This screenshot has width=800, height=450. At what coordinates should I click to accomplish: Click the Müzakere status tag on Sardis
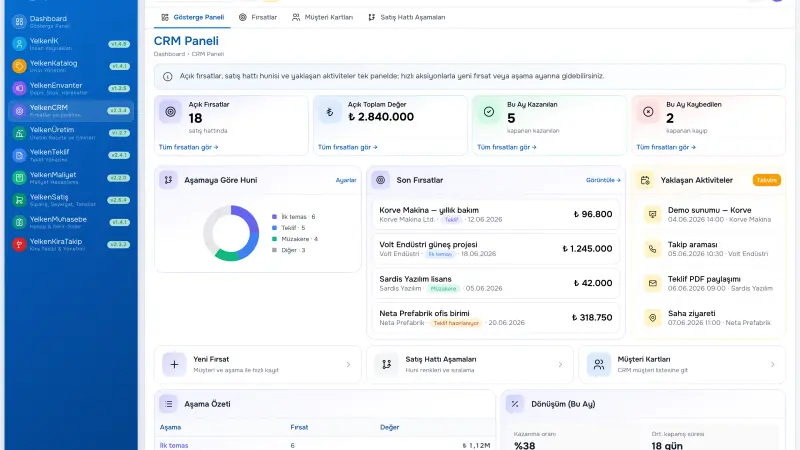[x=443, y=289]
